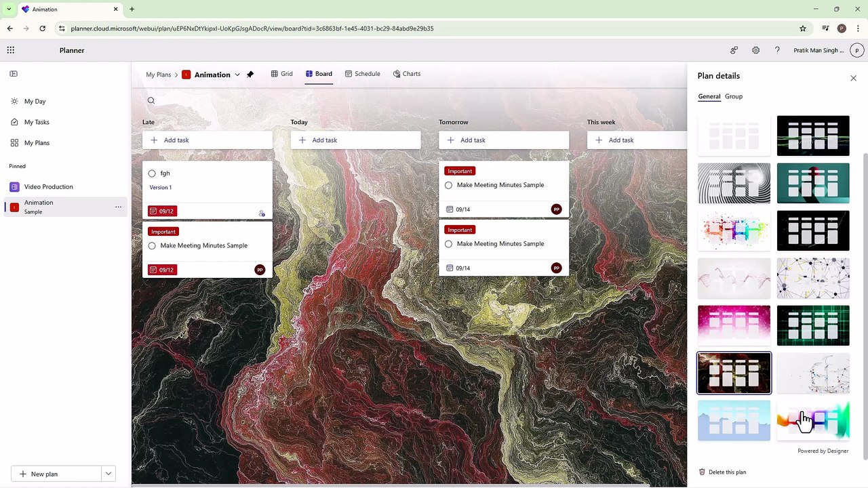Open Video Production pinned plan

66,187
